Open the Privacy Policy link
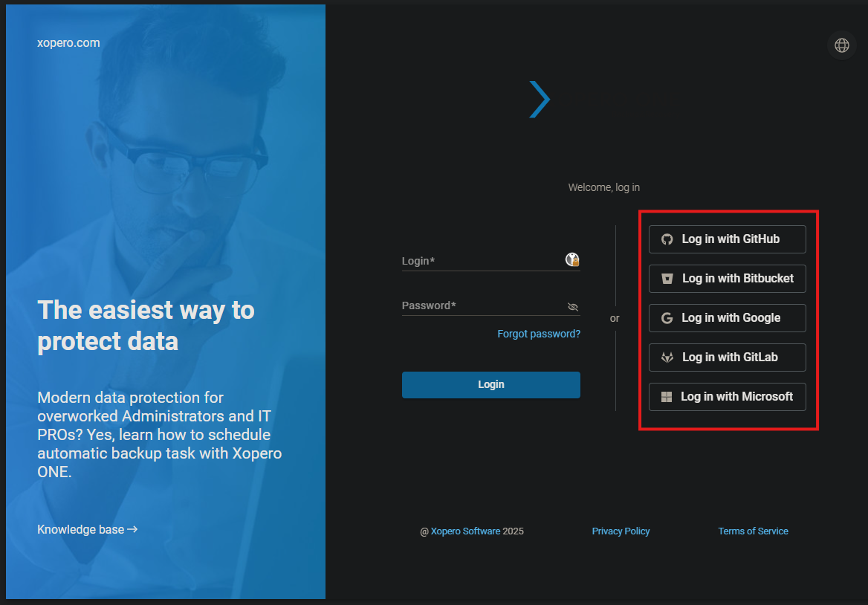868x605 pixels. pyautogui.click(x=621, y=531)
